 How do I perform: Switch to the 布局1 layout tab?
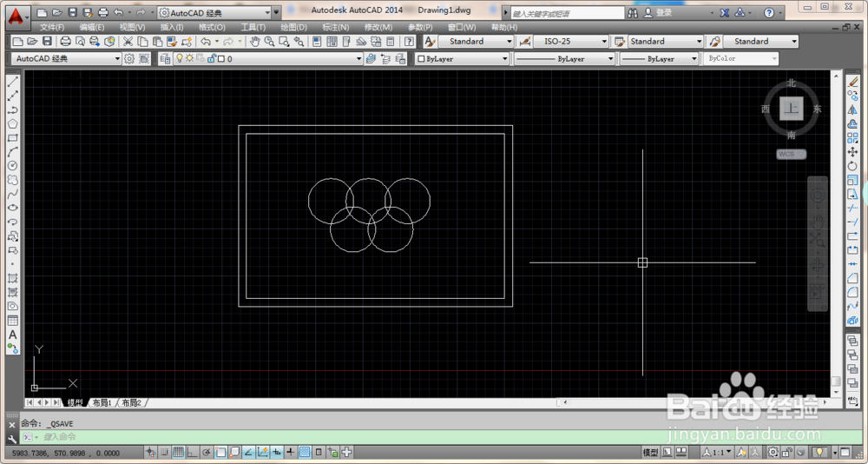(102, 403)
